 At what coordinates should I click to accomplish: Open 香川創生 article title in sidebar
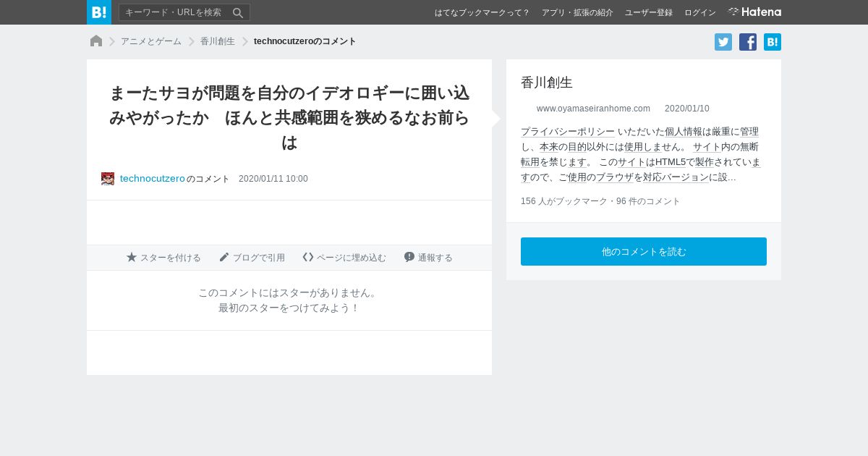point(547,83)
